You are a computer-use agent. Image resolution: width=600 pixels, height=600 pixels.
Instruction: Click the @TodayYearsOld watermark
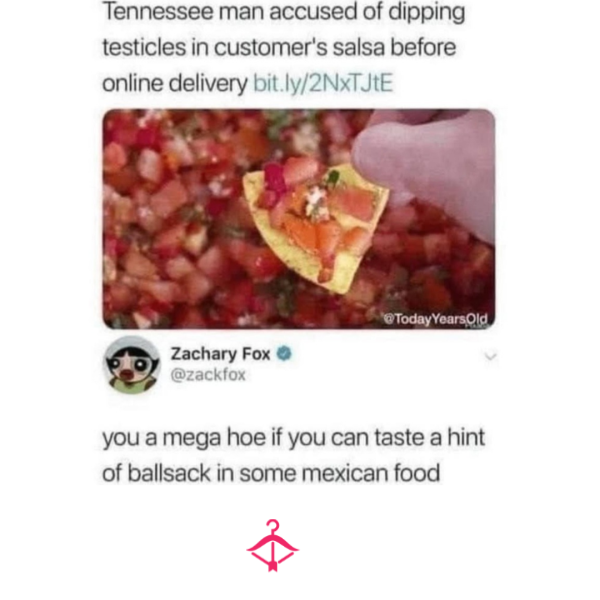coord(435,319)
